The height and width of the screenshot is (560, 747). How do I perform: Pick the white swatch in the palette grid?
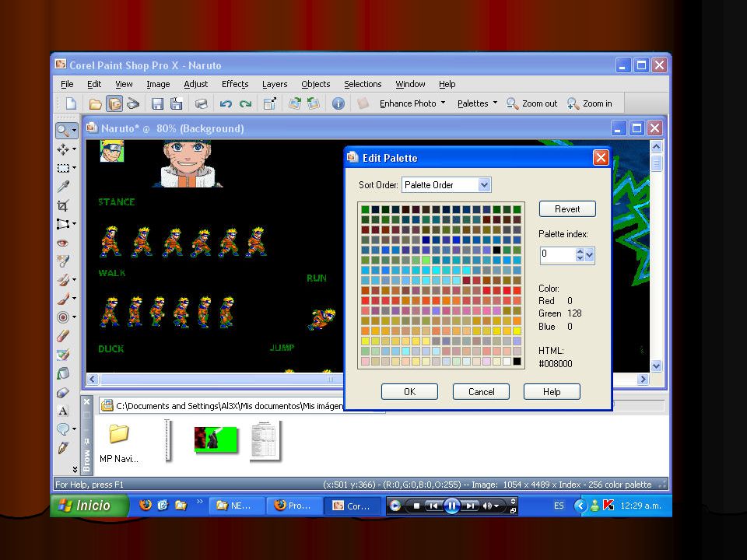tap(507, 361)
